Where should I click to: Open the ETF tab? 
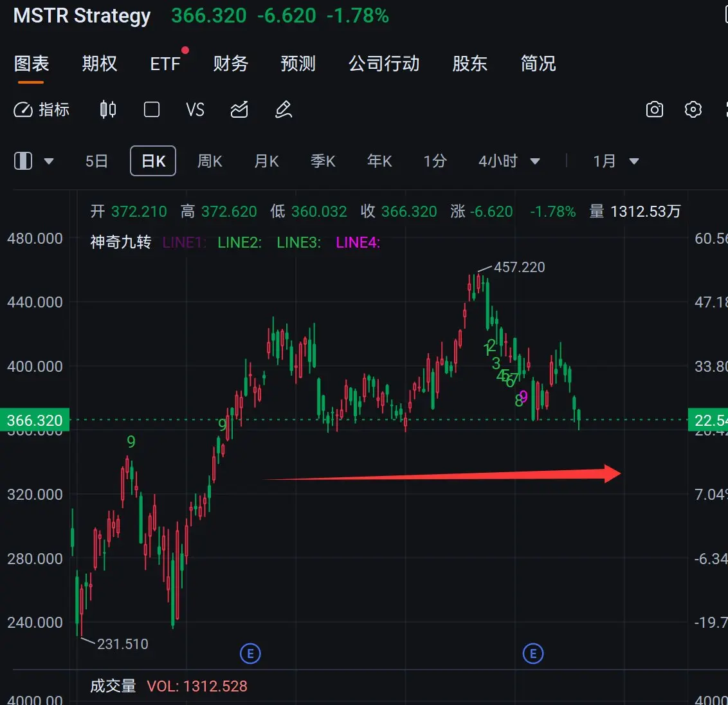click(x=165, y=64)
